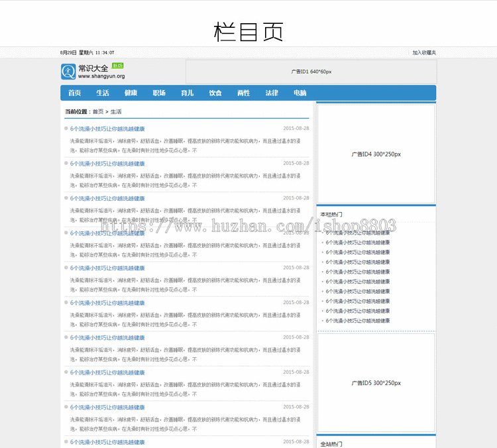497x448 pixels.
Task: Go to the 职场 navigation item
Action: pyautogui.click(x=159, y=93)
